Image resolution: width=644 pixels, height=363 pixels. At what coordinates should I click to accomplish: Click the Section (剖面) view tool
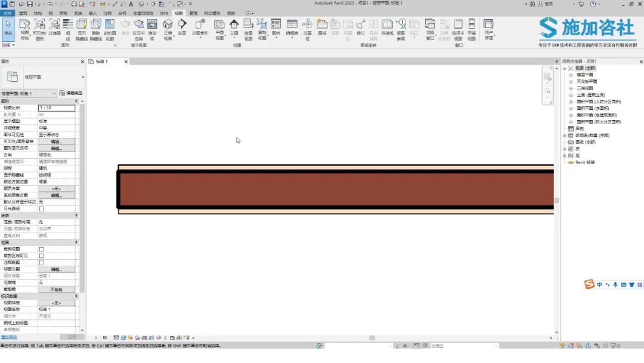[x=182, y=27]
